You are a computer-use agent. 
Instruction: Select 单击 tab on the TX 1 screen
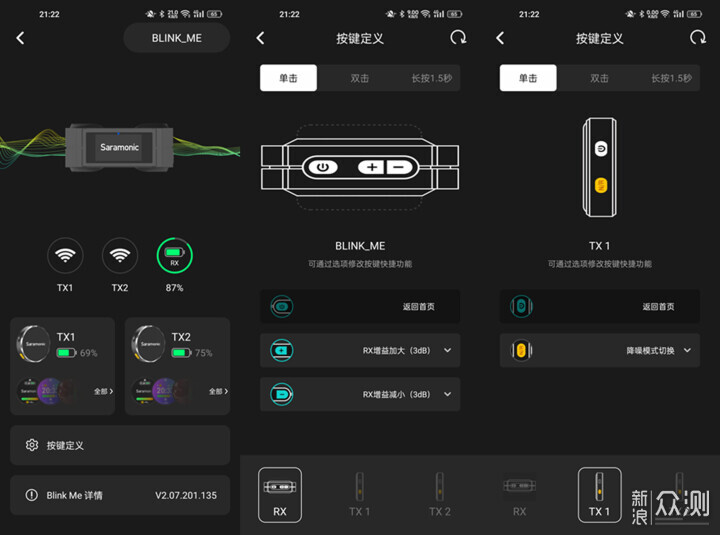tap(528, 78)
